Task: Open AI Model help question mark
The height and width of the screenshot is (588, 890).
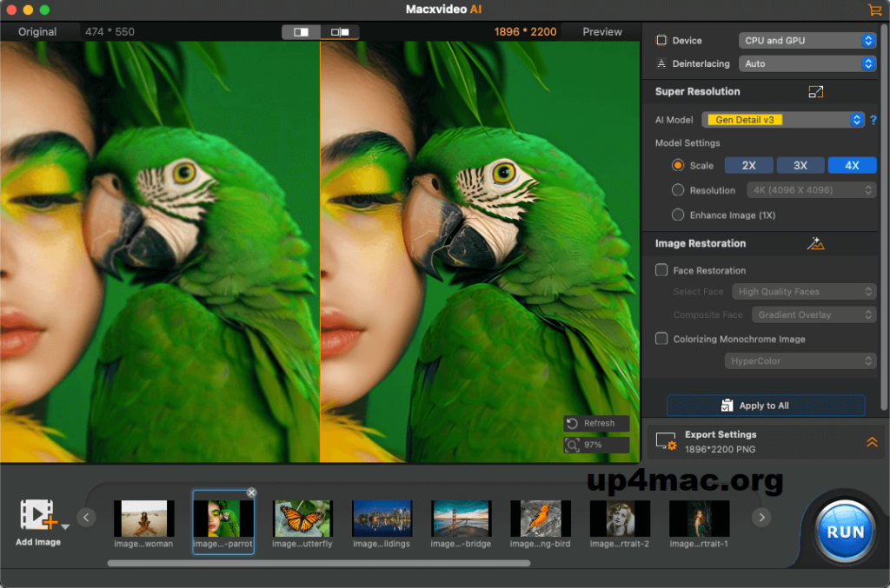Action: click(873, 121)
